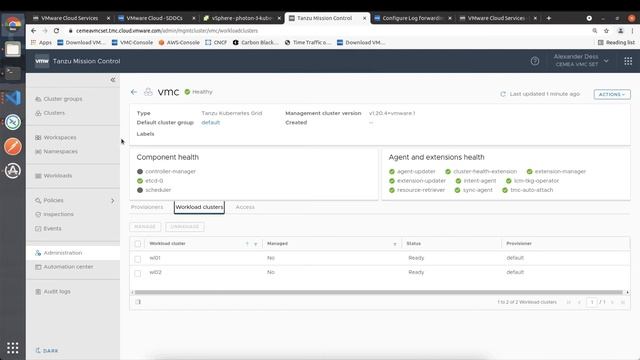Go to the next page arrow

(612, 302)
